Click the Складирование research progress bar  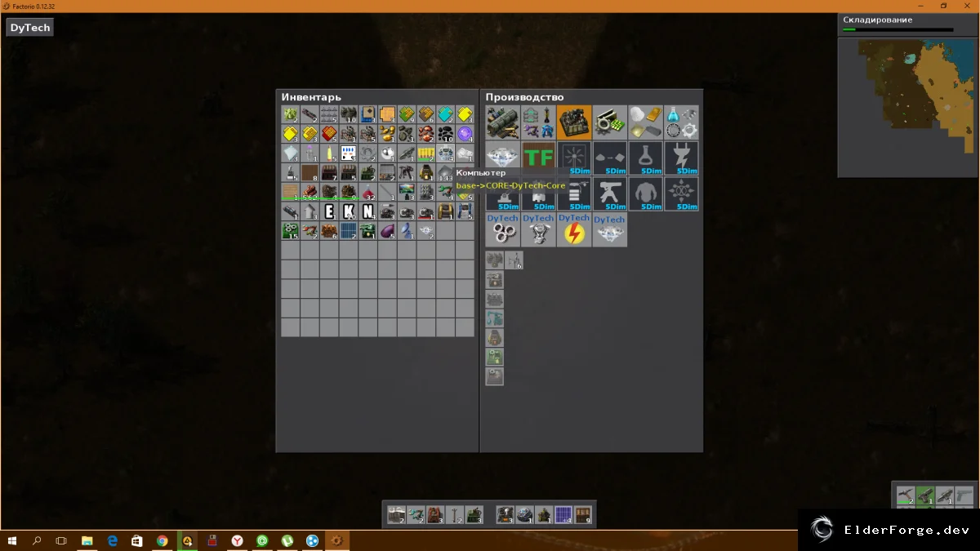coord(898,29)
